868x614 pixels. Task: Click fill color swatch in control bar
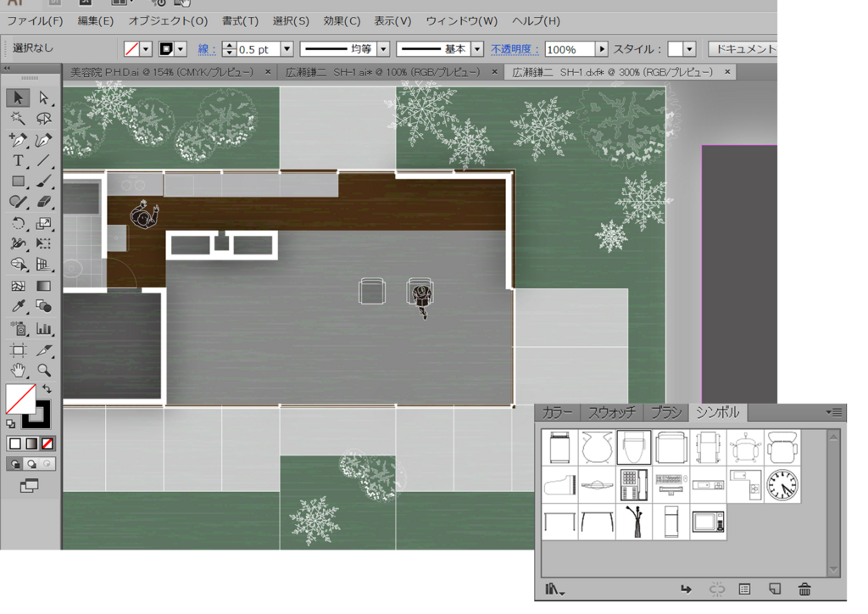click(x=131, y=49)
